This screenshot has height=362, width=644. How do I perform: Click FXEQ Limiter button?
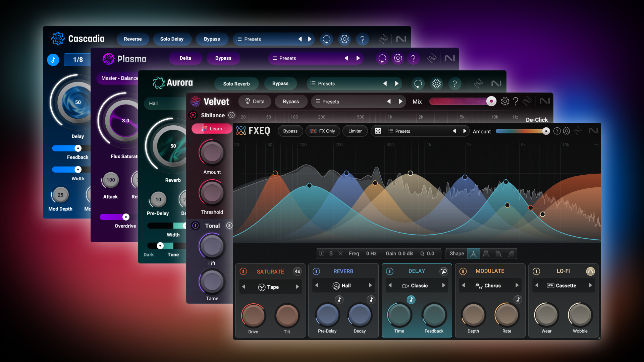(x=355, y=131)
